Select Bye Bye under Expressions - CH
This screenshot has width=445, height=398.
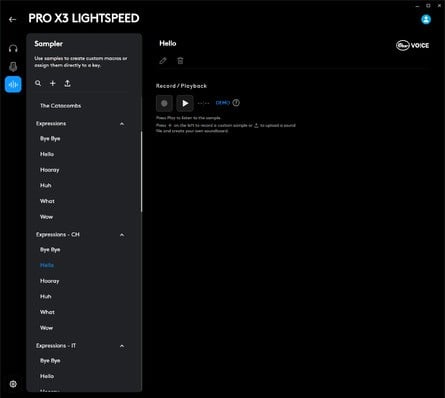click(x=50, y=250)
